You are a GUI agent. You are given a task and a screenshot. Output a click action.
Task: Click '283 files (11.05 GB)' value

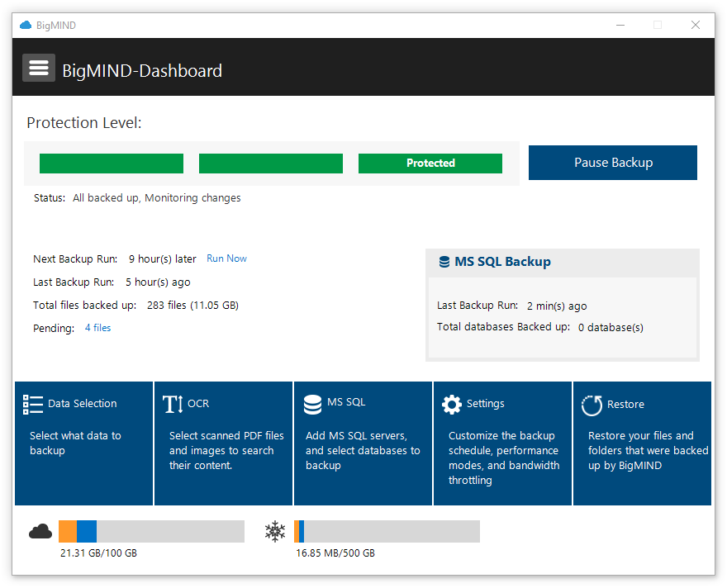(x=192, y=306)
